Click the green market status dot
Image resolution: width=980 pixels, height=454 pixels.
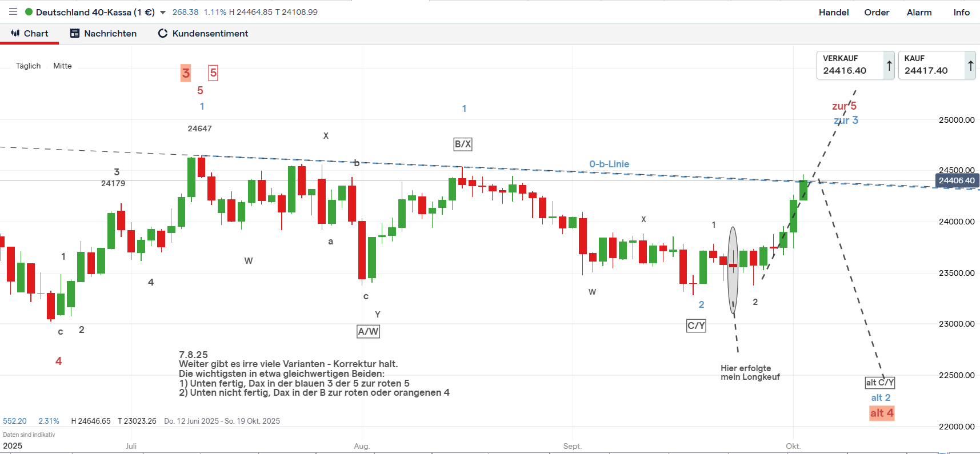click(x=29, y=12)
